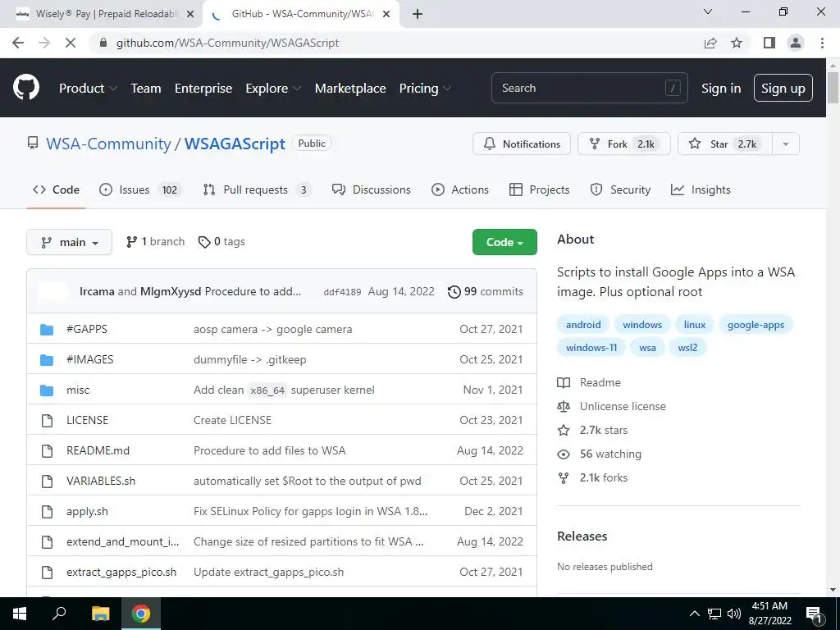This screenshot has width=840, height=630.
Task: Click the Marketplace nav link
Action: pyautogui.click(x=350, y=89)
